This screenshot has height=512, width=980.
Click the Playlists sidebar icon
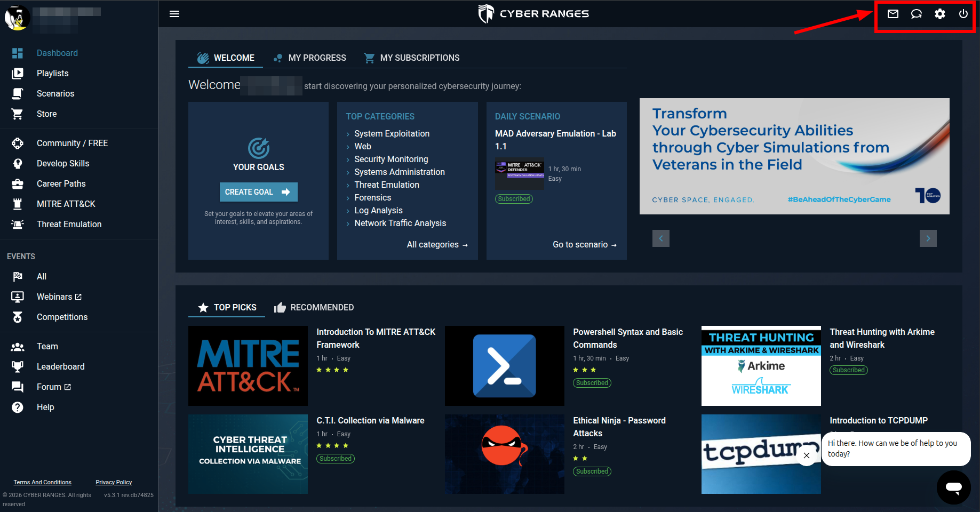point(18,74)
